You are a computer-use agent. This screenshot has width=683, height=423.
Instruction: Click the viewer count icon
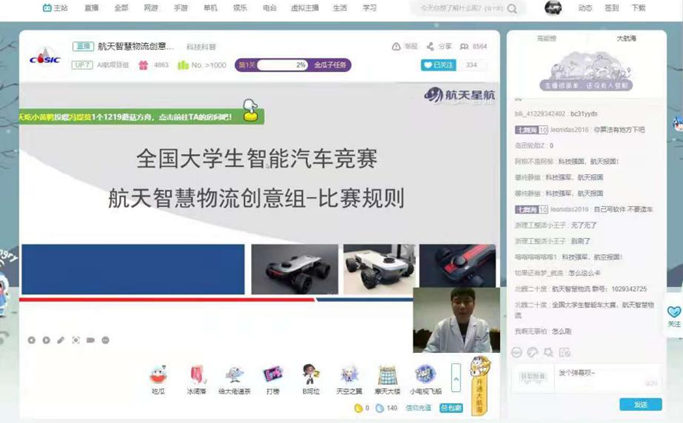click(464, 46)
